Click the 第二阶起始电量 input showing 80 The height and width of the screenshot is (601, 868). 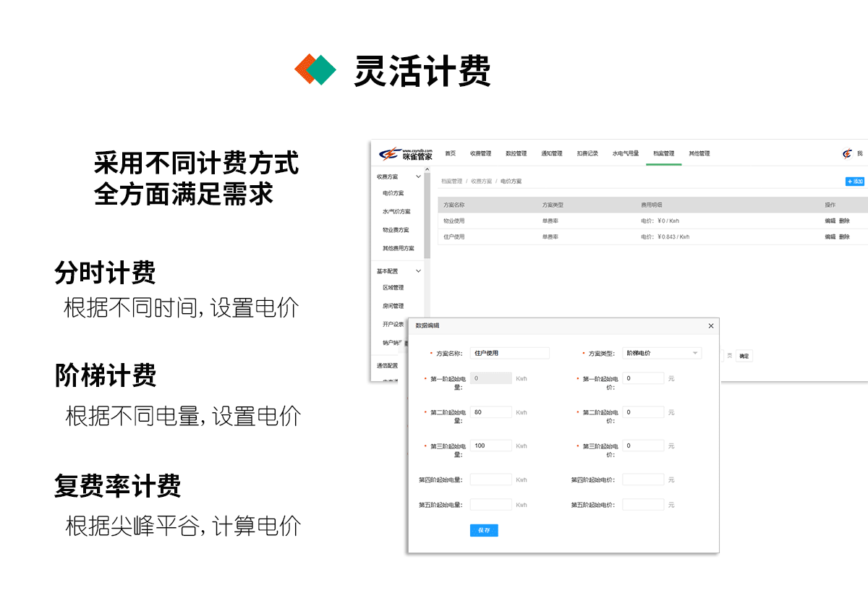point(490,412)
